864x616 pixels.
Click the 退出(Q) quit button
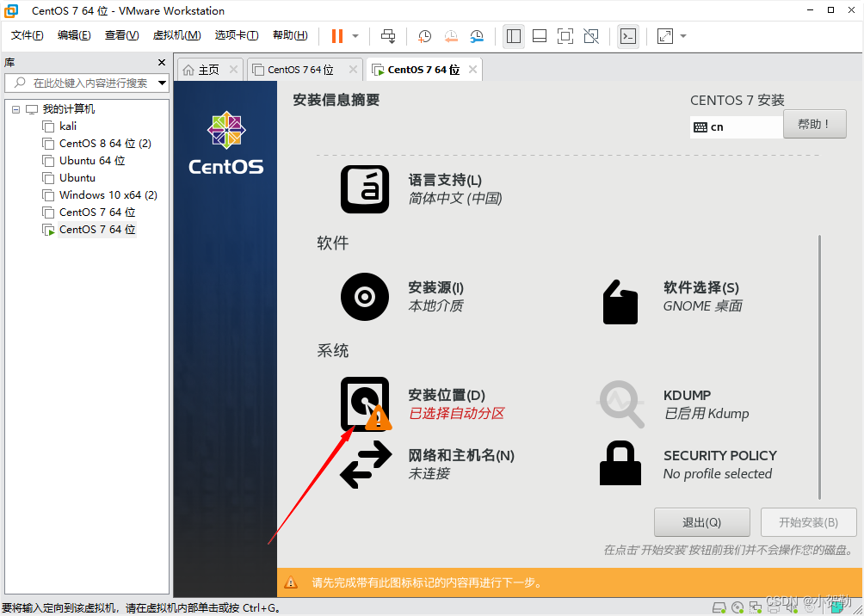tap(702, 522)
